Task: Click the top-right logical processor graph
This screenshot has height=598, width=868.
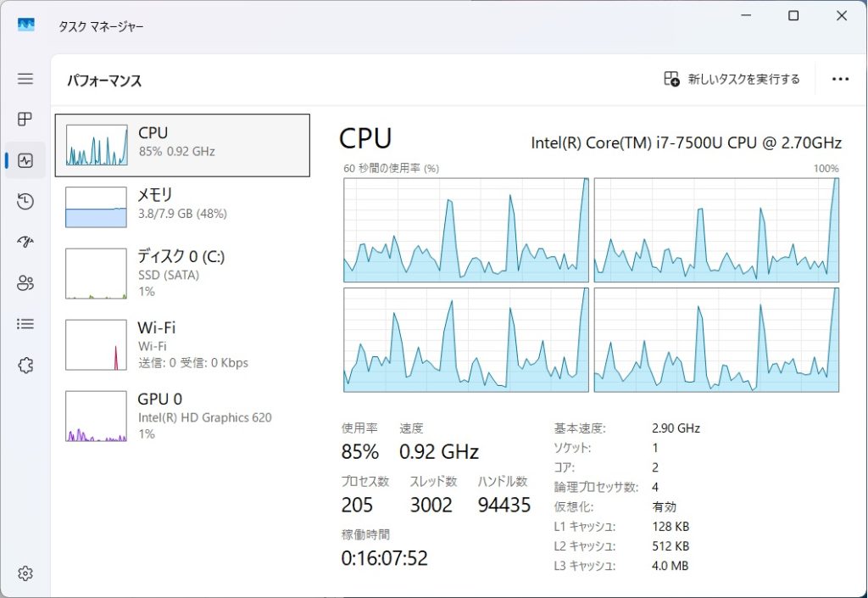Action: (x=716, y=230)
